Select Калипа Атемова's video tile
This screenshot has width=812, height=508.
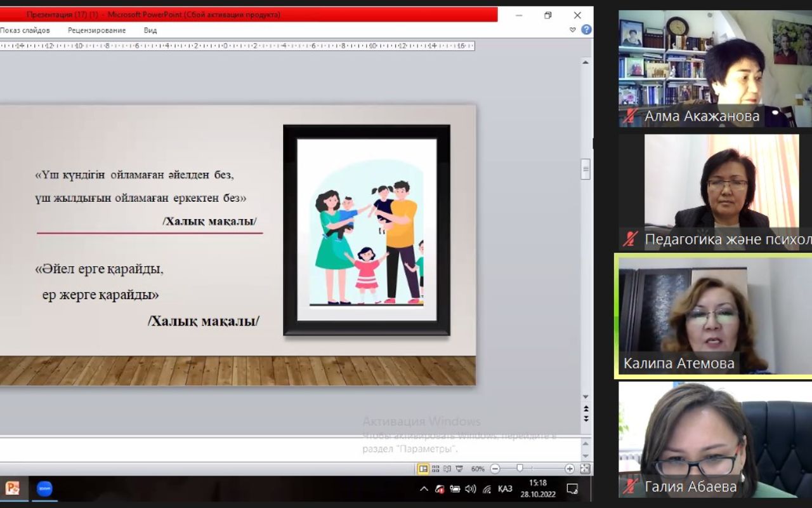pyautogui.click(x=714, y=316)
